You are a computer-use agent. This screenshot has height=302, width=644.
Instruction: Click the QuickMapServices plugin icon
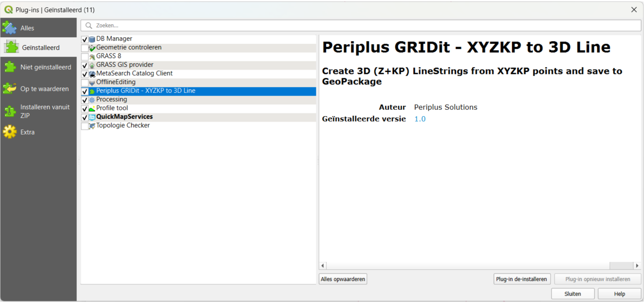point(92,117)
